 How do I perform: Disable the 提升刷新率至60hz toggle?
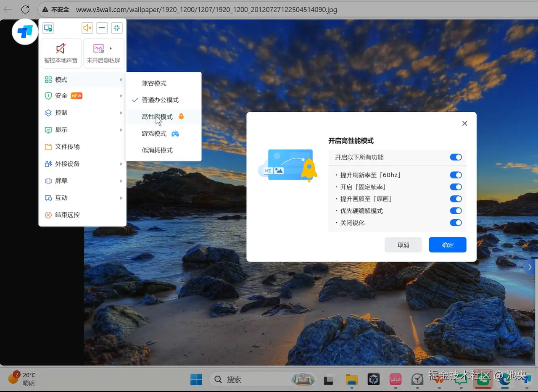pos(456,175)
